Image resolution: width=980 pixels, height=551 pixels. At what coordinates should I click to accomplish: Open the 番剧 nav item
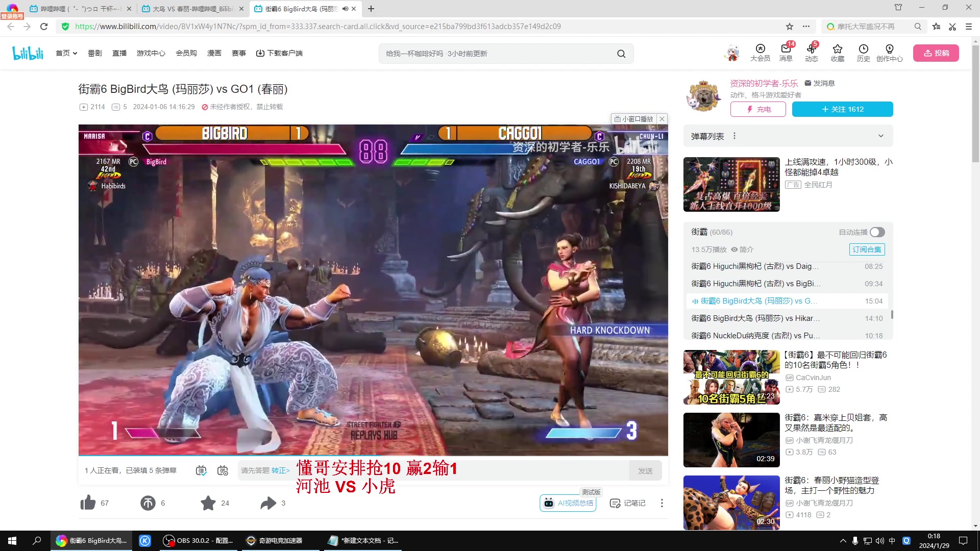tap(95, 53)
